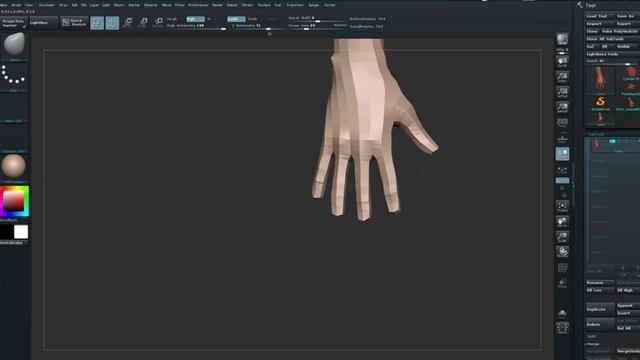Open Projection Master

click(x=13, y=23)
